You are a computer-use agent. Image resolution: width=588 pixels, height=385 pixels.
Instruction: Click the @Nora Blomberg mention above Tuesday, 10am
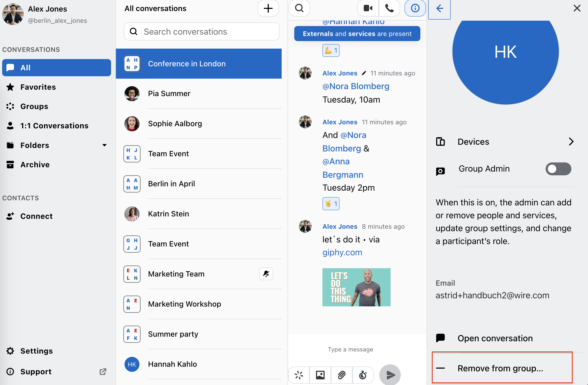click(x=356, y=86)
